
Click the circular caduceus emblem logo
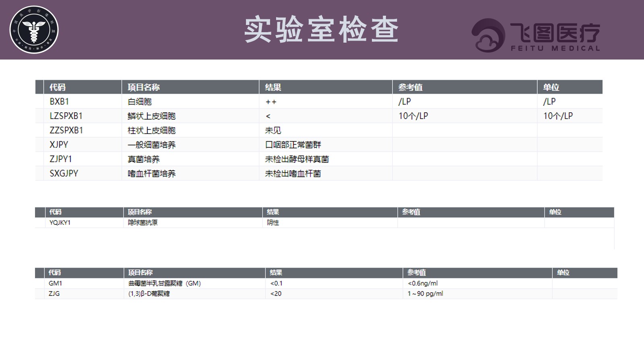[34, 30]
